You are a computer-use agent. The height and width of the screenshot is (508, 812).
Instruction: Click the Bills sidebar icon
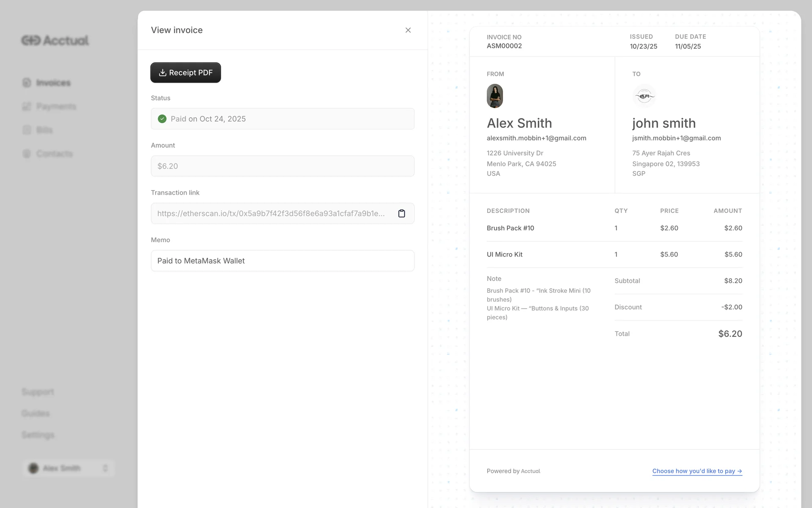pyautogui.click(x=27, y=130)
